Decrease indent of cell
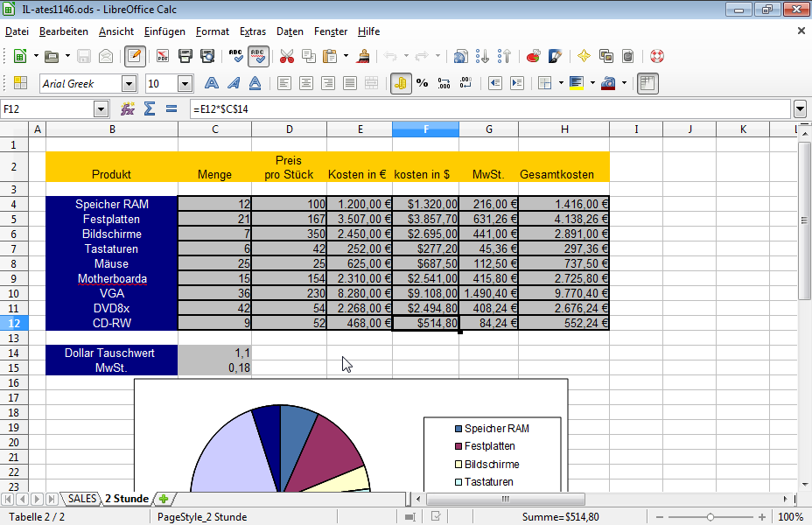 tap(495, 83)
